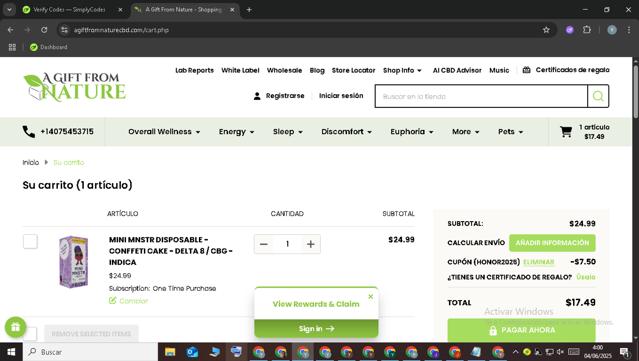Show hidden system tray icons
The height and width of the screenshot is (361, 639).
[x=516, y=352]
